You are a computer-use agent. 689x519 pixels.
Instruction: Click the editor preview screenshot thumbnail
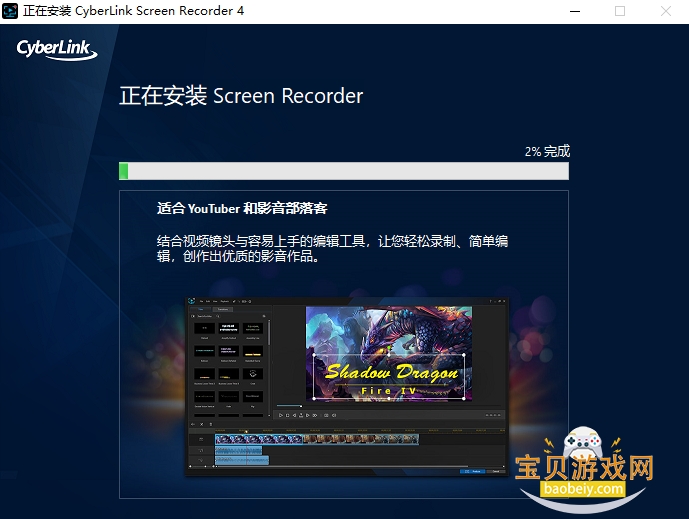click(x=346, y=386)
